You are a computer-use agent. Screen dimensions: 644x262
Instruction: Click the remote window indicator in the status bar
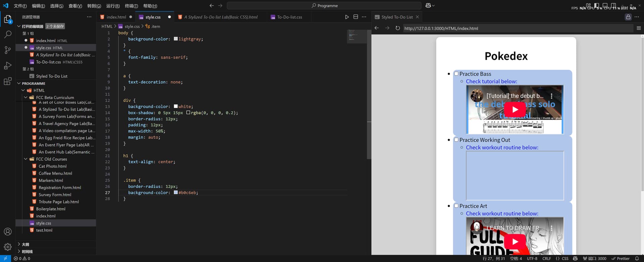5,259
